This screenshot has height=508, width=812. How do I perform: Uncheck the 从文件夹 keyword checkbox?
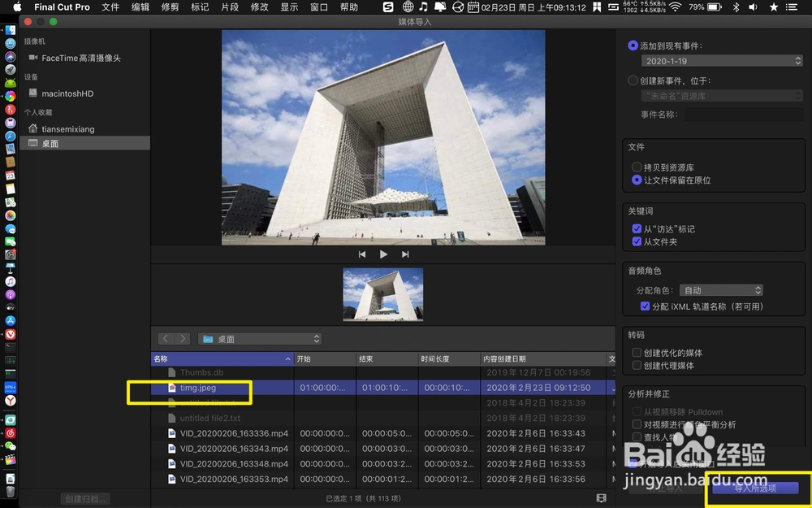[637, 241]
